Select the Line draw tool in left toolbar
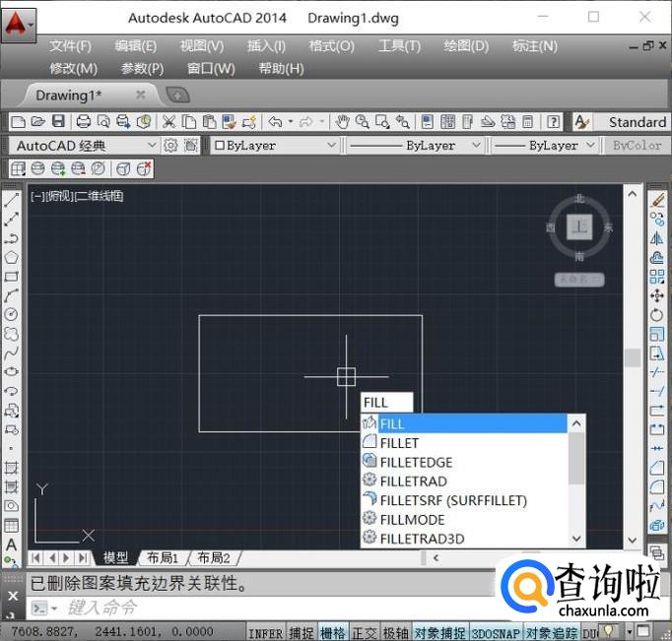672x641 pixels. coord(11,200)
